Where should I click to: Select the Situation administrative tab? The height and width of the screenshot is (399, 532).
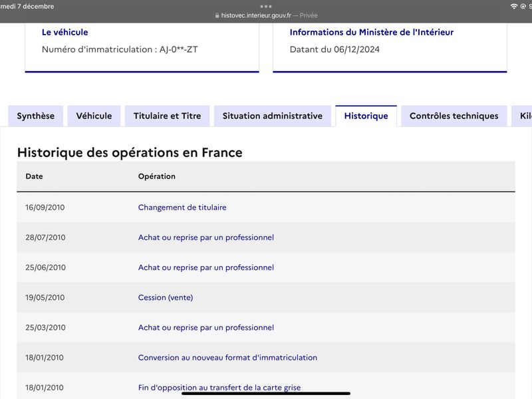point(273,116)
